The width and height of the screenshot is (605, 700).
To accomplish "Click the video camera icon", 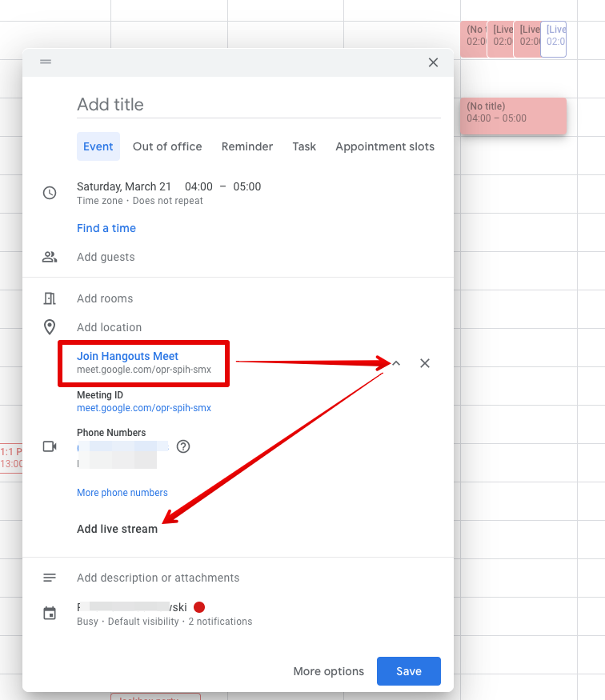I will (x=50, y=446).
